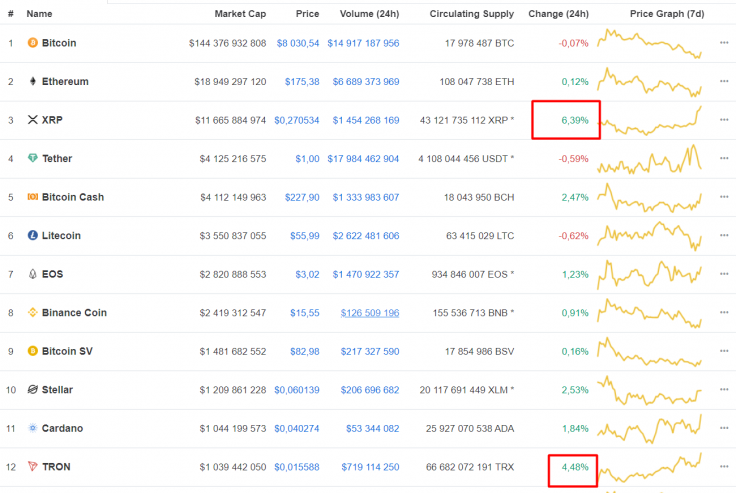Click the XRP logo icon
The width and height of the screenshot is (736, 493).
[x=32, y=120]
